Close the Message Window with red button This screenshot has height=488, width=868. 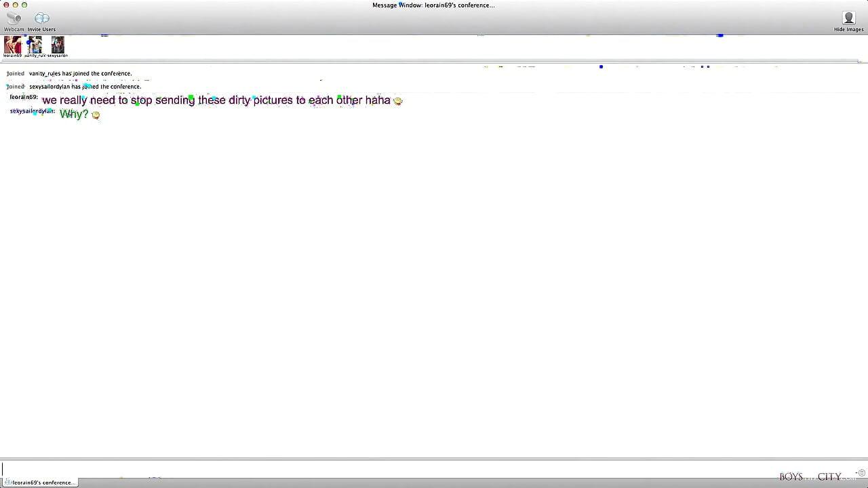(6, 5)
